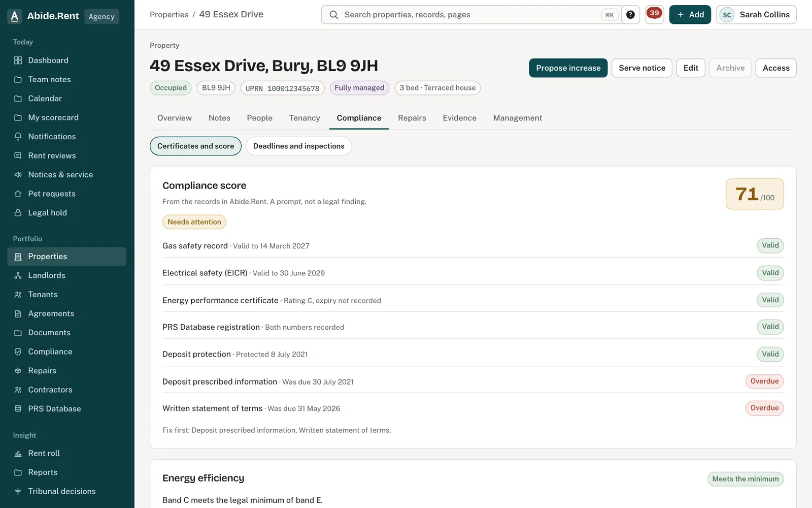
Task: Click the Rent reviews icon
Action: [18, 155]
